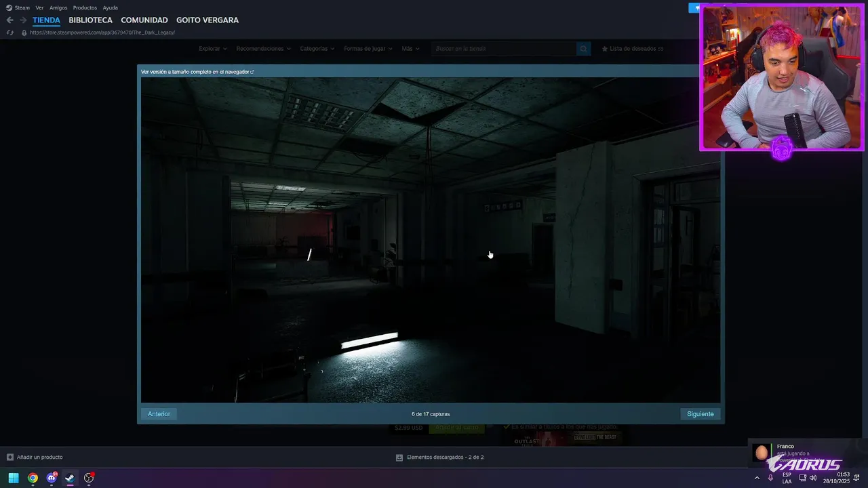Open the volume tray icon

tap(813, 478)
